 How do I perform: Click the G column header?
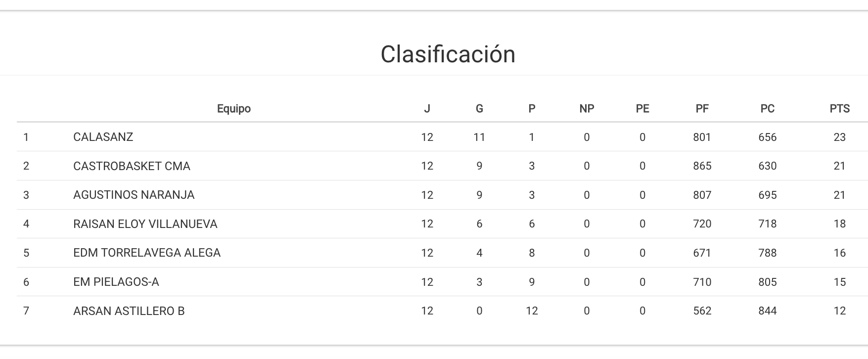[x=479, y=109]
